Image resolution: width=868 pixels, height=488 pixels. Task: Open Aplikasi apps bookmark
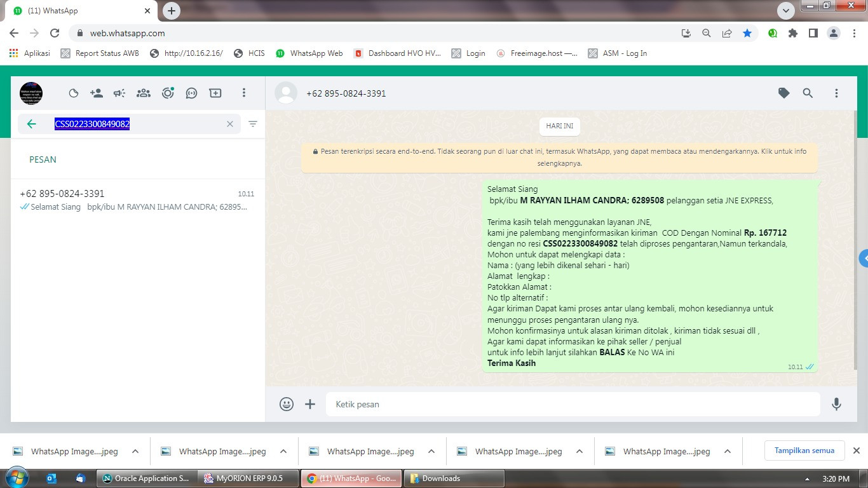[30, 53]
